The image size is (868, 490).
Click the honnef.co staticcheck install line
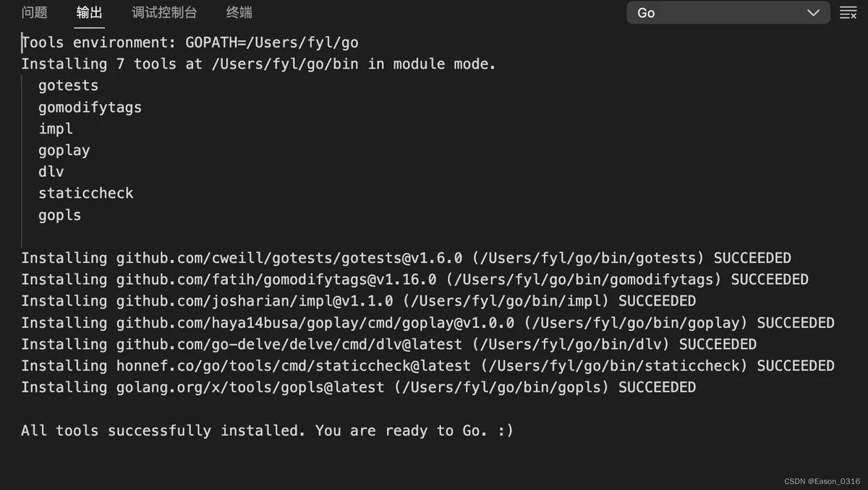click(x=427, y=366)
